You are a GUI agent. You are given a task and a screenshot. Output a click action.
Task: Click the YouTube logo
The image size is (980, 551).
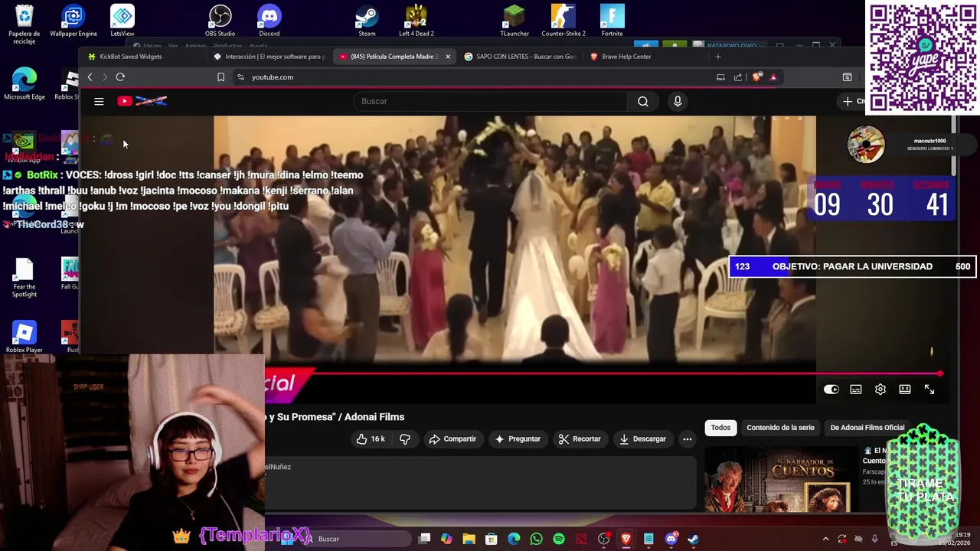(142, 101)
